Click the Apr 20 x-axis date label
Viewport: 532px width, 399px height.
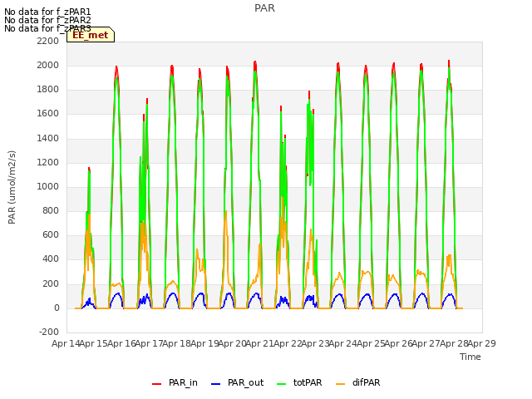pos(232,343)
